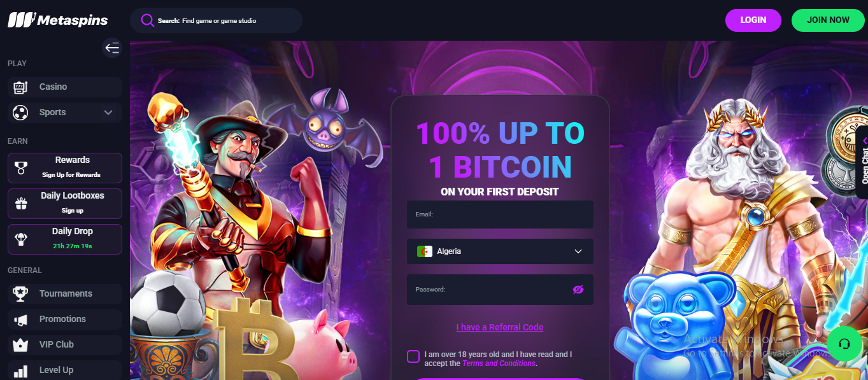Click the Daily Lootboxes gift icon

(x=22, y=203)
